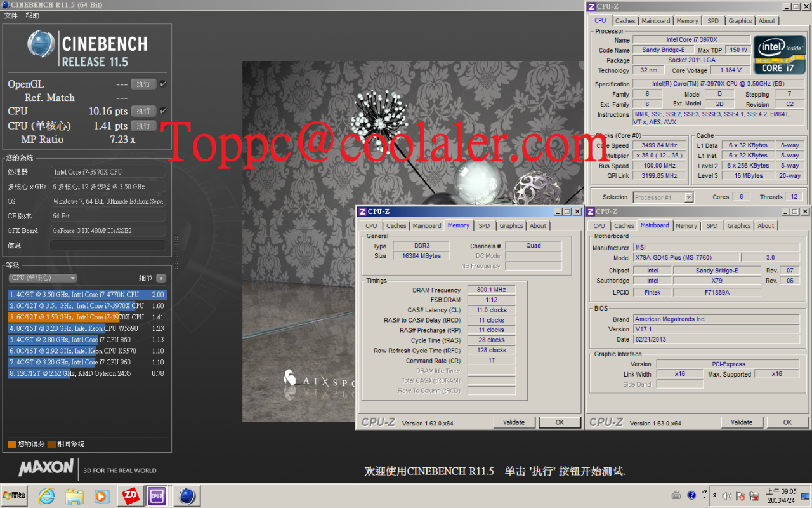This screenshot has height=508, width=812.
Task: Open the CPU (单核心) ranking dropdown
Action: [43, 278]
